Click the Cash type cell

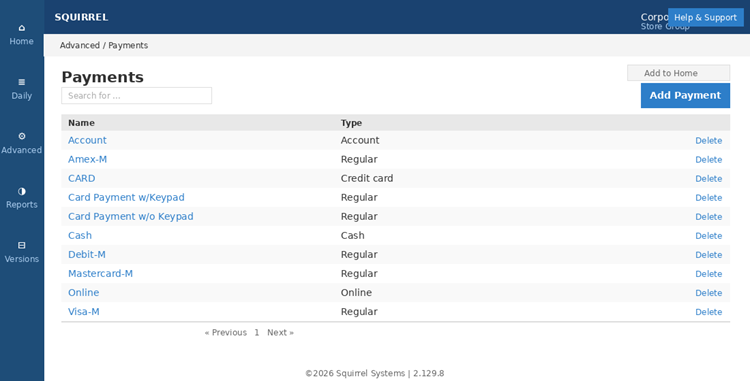[353, 236]
